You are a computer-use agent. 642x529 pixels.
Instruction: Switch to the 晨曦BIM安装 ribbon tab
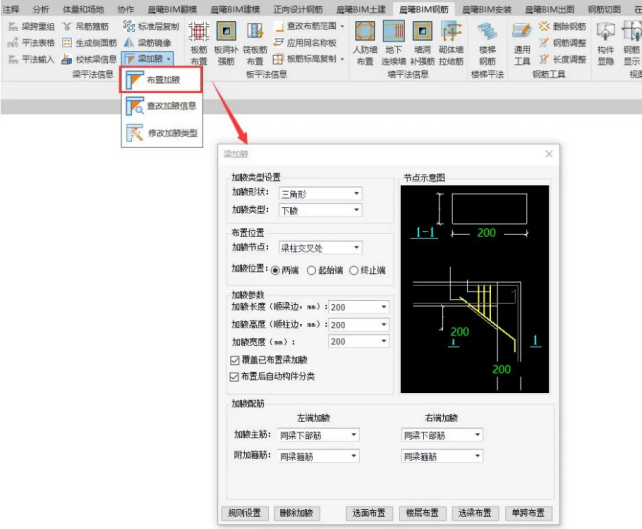(x=487, y=9)
